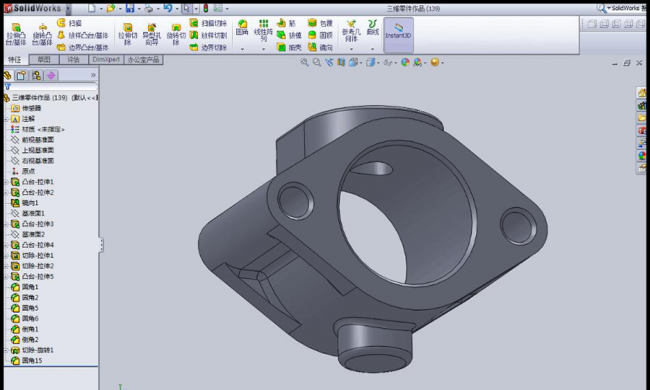Click the Save icon in the top toolbar
650x390 pixels.
tap(130, 8)
